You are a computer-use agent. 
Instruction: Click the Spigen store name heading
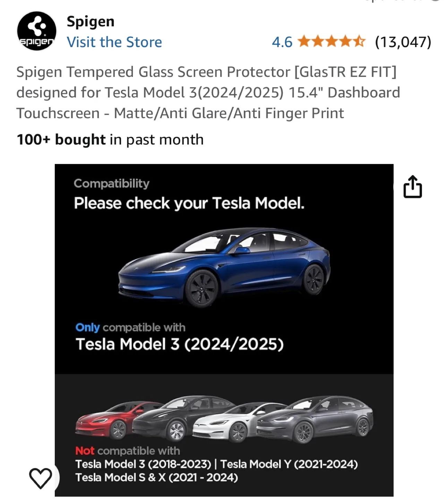[x=91, y=21]
